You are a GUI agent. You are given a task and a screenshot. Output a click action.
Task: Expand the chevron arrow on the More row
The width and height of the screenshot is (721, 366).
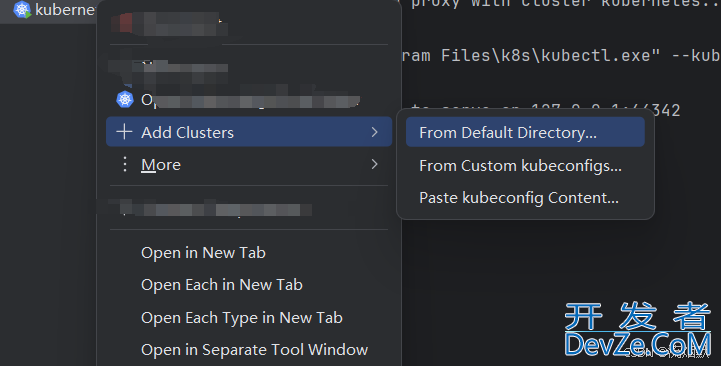[375, 164]
